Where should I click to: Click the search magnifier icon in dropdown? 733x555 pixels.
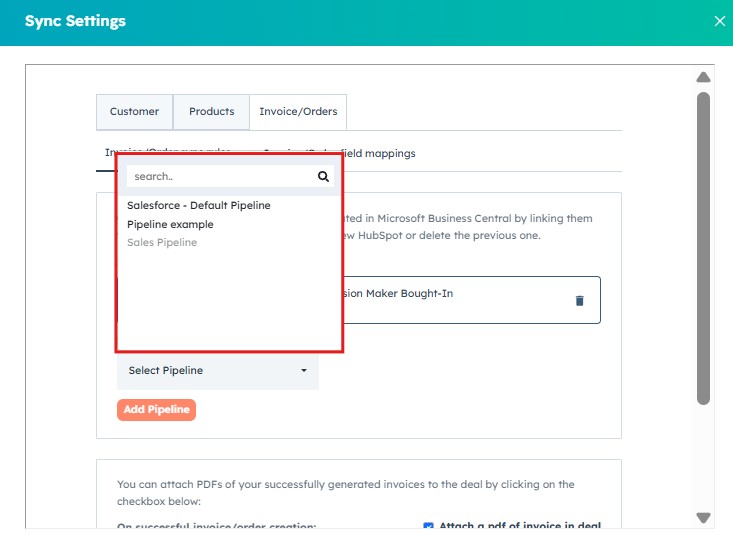click(x=323, y=176)
